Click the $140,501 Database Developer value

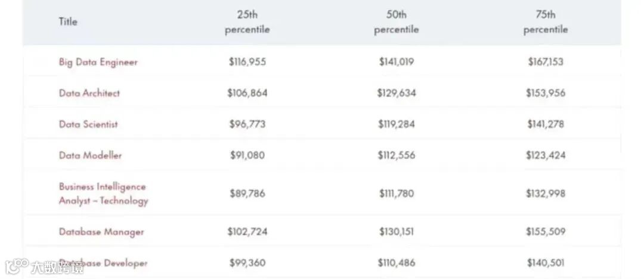click(x=545, y=263)
